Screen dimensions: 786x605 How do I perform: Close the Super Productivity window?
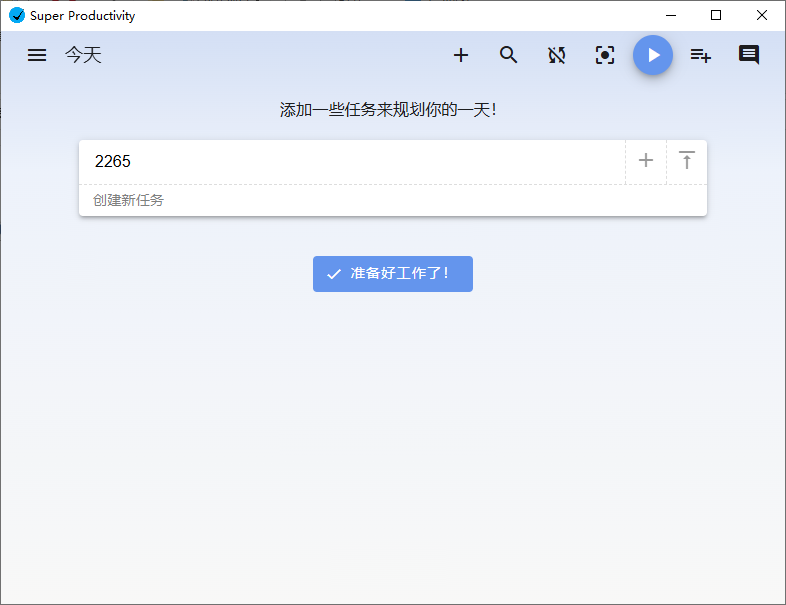tap(762, 15)
